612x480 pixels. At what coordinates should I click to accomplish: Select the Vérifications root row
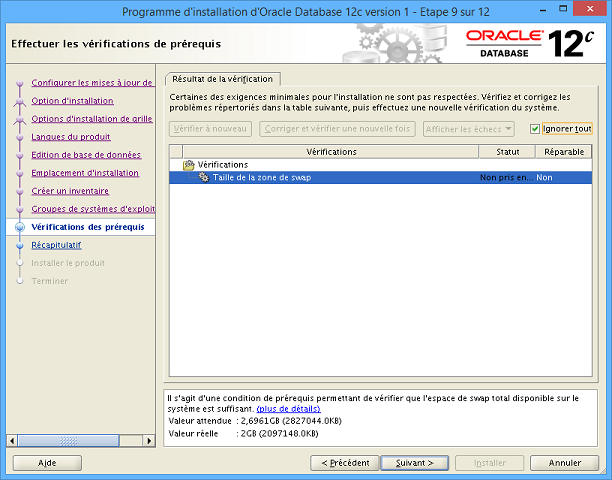(381, 165)
